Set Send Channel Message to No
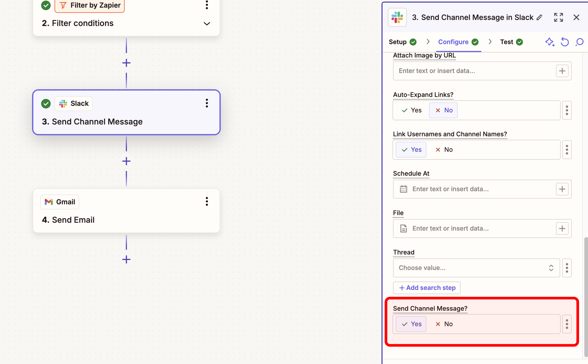The image size is (588, 364). click(x=444, y=324)
